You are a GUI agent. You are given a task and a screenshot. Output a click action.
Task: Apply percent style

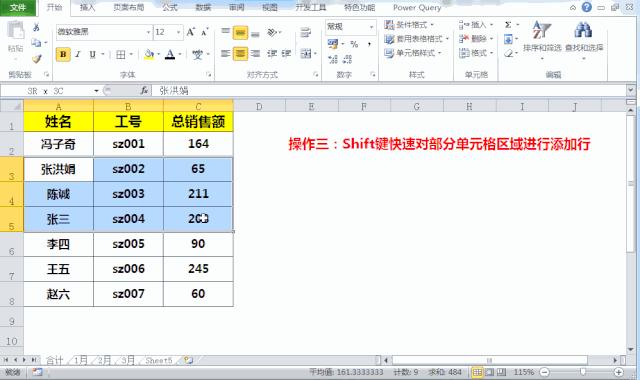tap(354, 44)
